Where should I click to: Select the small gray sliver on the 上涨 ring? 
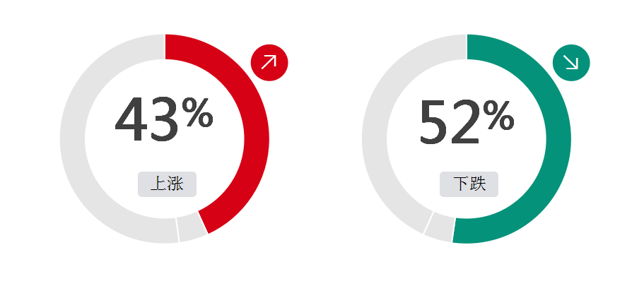(192, 228)
